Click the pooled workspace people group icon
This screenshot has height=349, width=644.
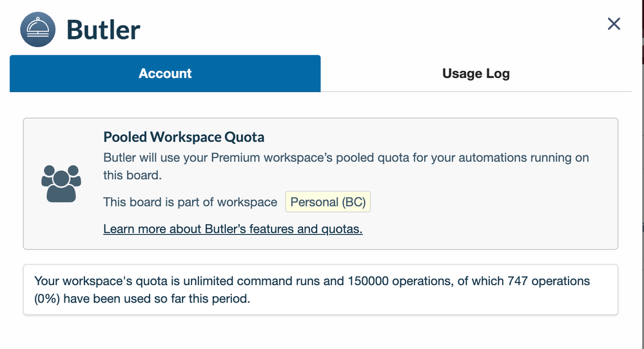(61, 184)
